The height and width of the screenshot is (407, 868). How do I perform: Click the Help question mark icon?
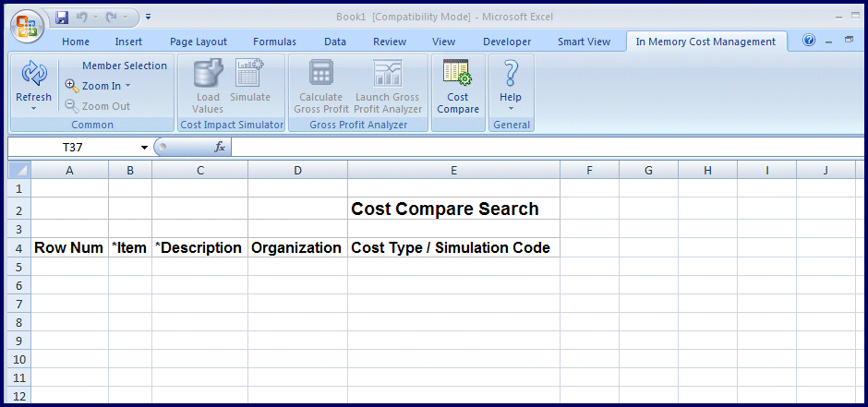[511, 74]
